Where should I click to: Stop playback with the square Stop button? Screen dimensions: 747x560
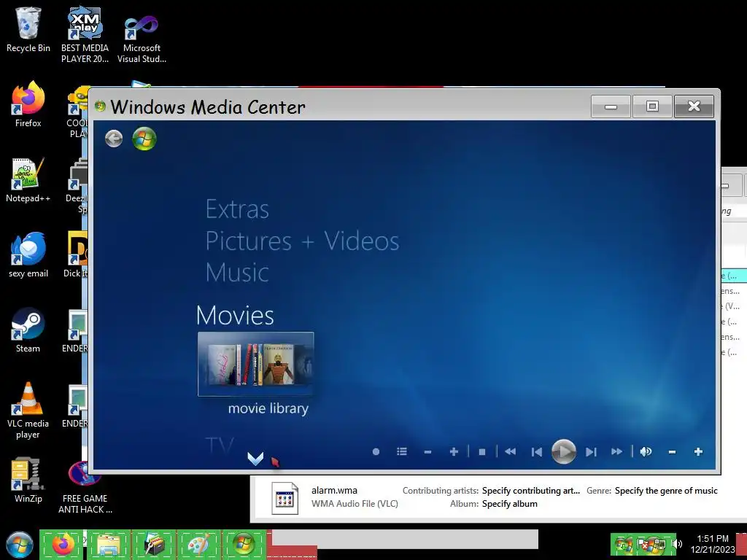pyautogui.click(x=482, y=452)
